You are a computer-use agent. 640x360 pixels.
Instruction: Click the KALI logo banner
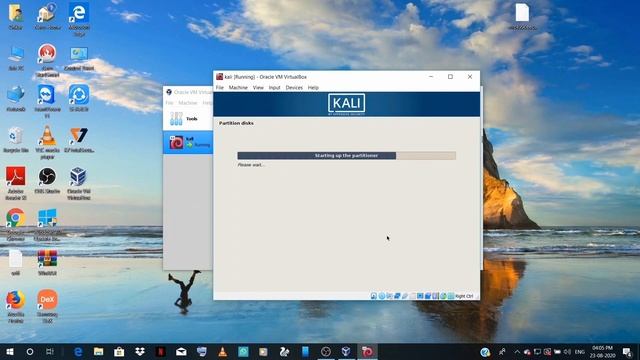(347, 104)
